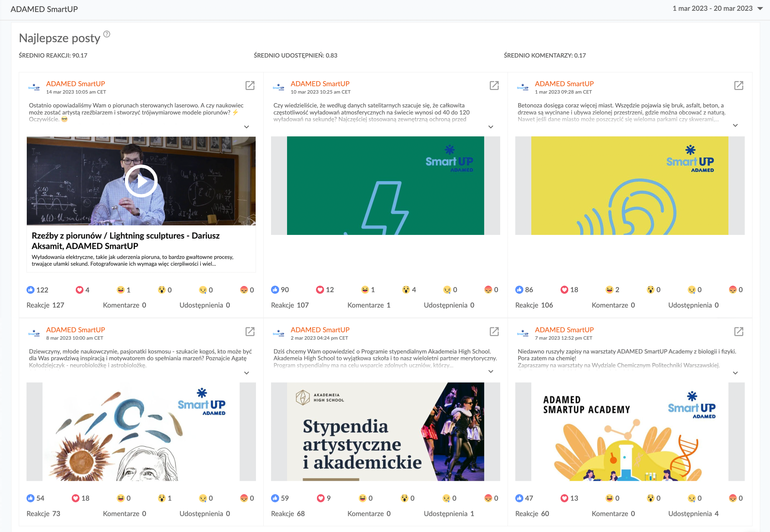This screenshot has width=770, height=532.
Task: Open the 2 mar post's external link icon
Action: [494, 332]
